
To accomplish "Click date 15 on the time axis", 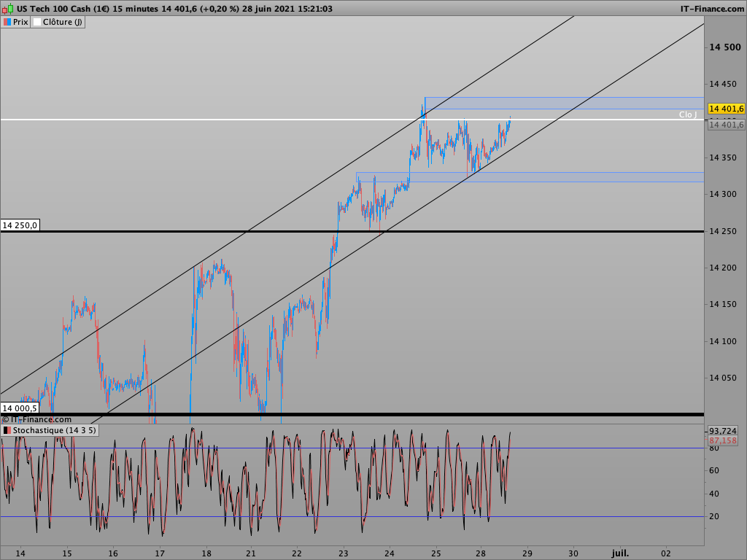I will pyautogui.click(x=66, y=553).
